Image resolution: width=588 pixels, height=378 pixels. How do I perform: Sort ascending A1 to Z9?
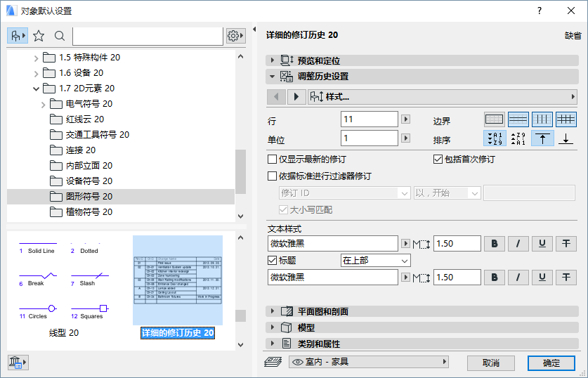495,138
